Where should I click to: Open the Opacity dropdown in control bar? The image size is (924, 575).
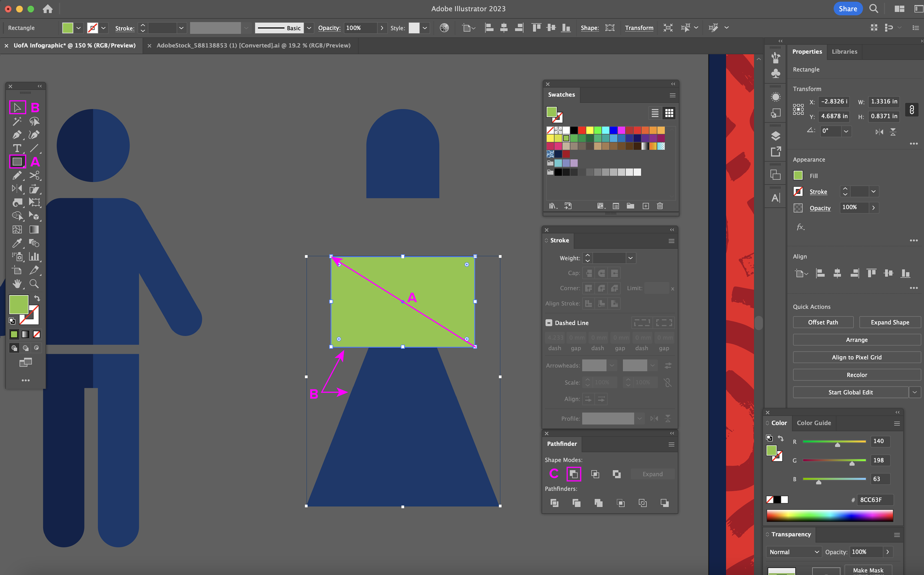(x=382, y=28)
